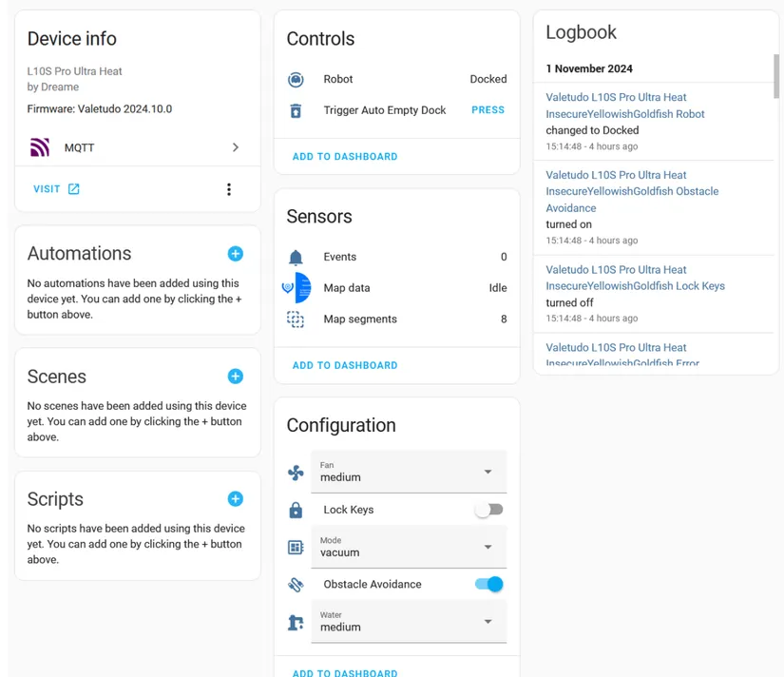Add Controls to dashboard
The width and height of the screenshot is (784, 677).
coord(345,157)
